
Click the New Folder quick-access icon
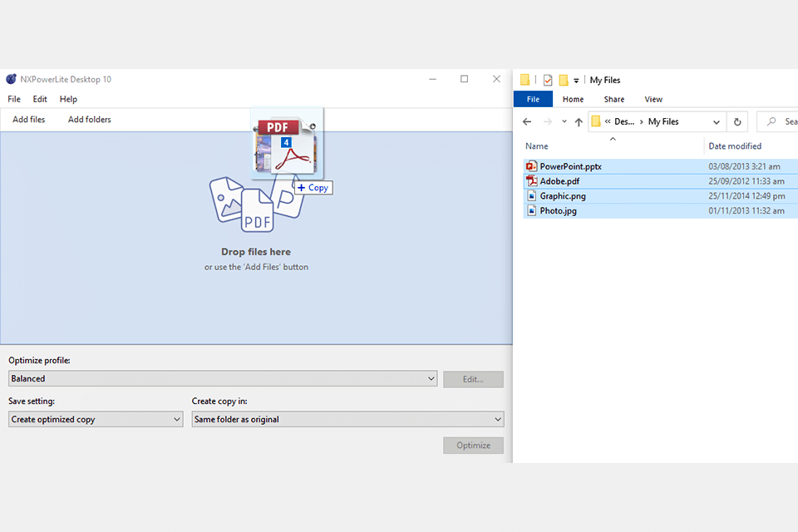point(564,81)
